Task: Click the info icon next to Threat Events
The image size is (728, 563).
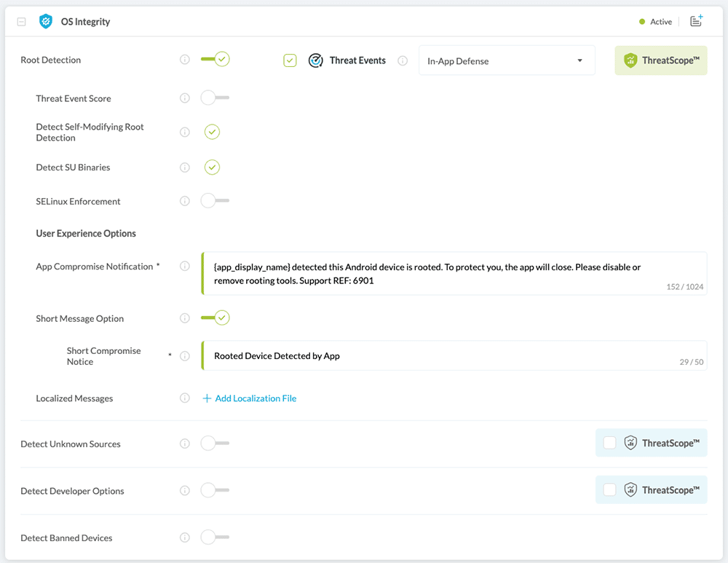Action: (x=403, y=61)
